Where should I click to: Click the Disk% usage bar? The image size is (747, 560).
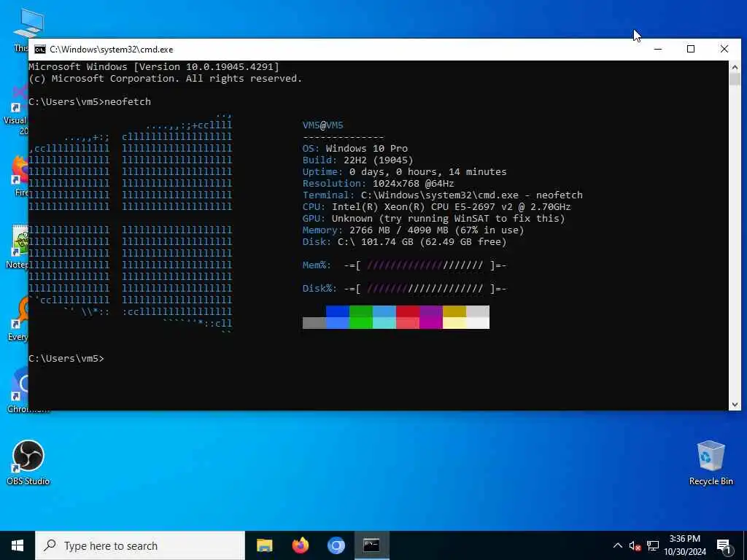[x=425, y=289]
